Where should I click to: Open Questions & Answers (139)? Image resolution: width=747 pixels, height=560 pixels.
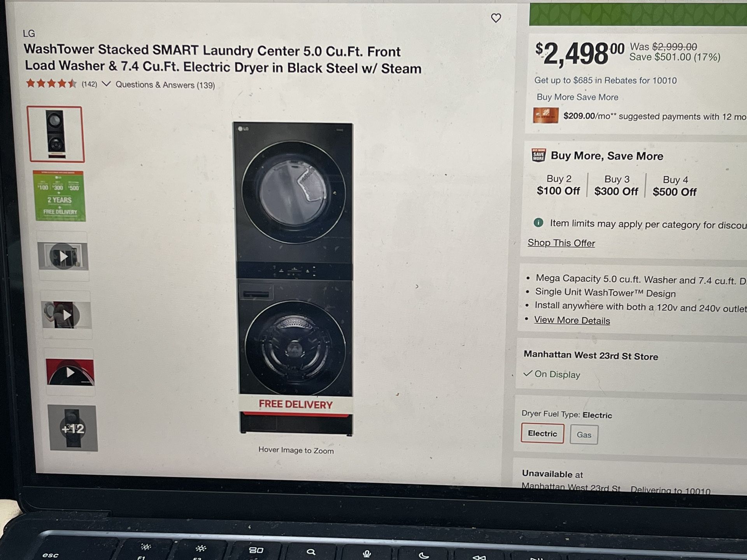click(x=165, y=85)
